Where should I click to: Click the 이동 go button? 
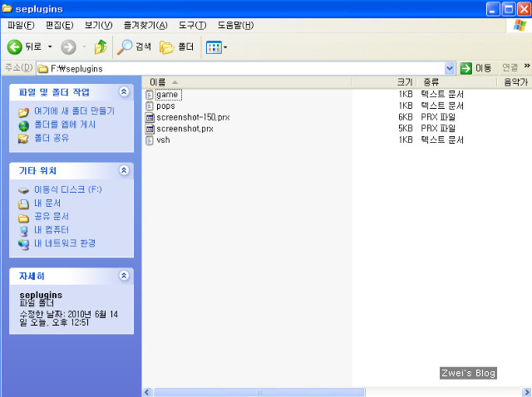pos(475,68)
